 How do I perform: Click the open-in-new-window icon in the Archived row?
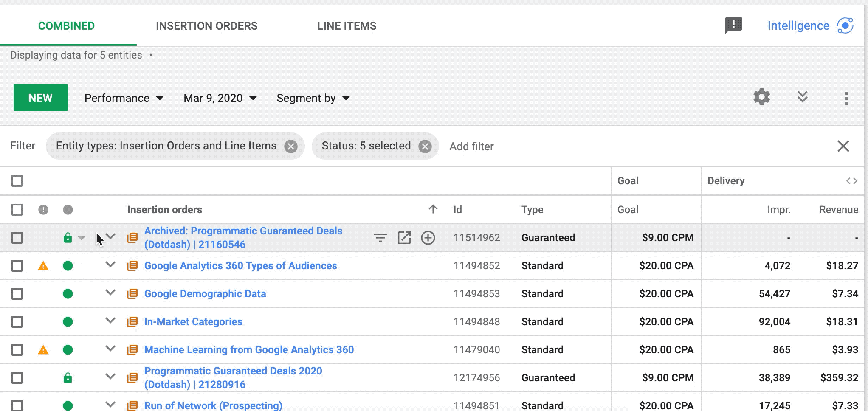tap(404, 238)
